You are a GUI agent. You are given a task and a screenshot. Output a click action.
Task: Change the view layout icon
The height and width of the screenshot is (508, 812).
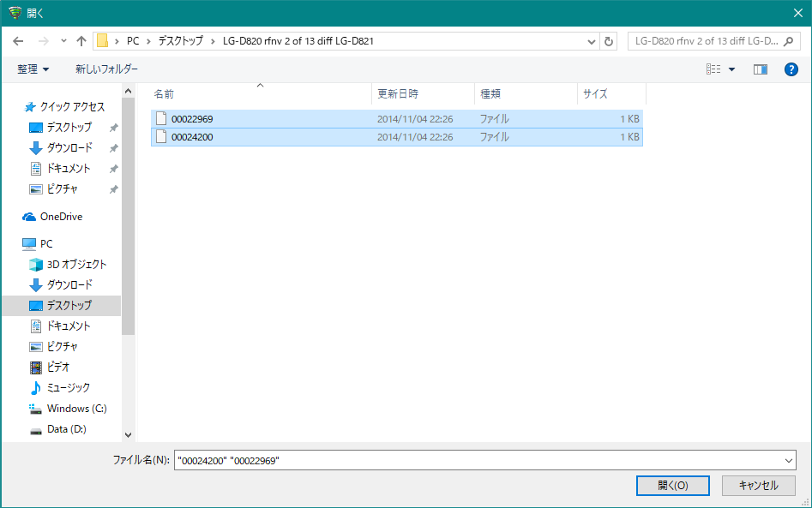(x=713, y=69)
